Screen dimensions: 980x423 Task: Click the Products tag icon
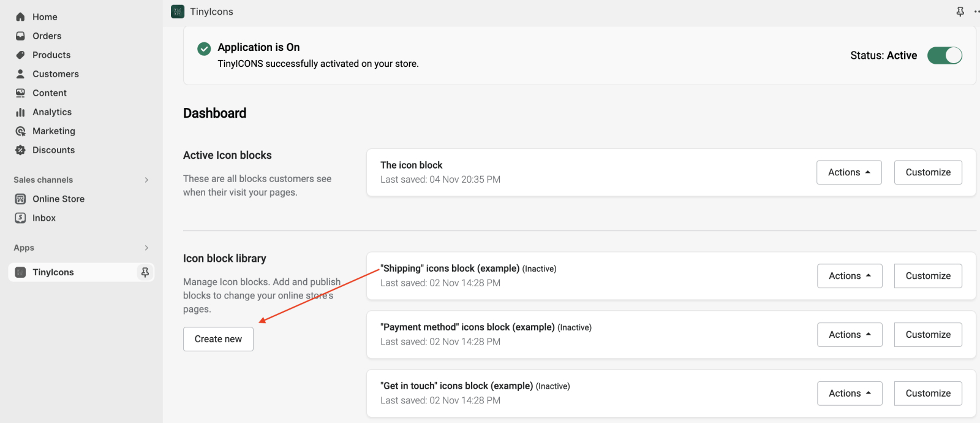pyautogui.click(x=20, y=55)
